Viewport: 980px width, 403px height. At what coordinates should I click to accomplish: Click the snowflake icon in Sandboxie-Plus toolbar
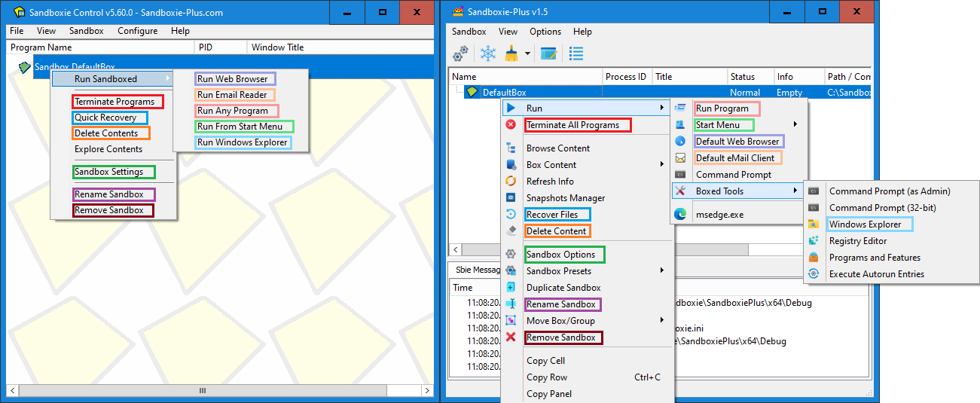click(487, 53)
